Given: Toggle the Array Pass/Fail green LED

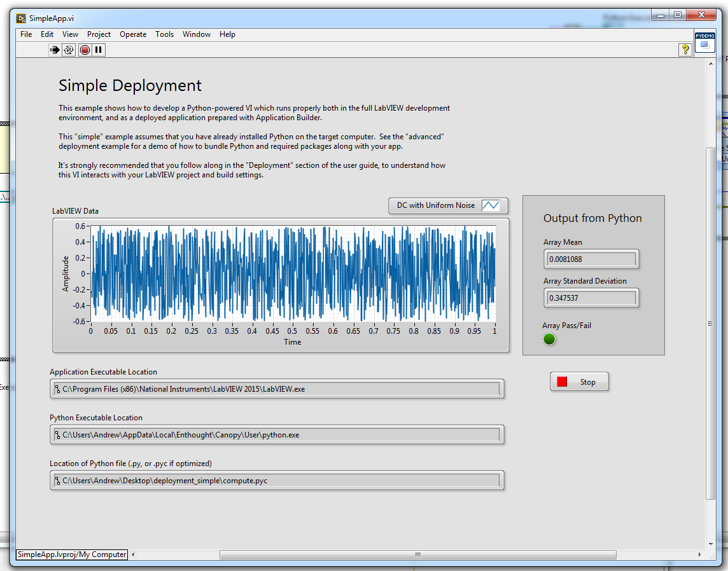Looking at the screenshot, I should click(x=549, y=340).
